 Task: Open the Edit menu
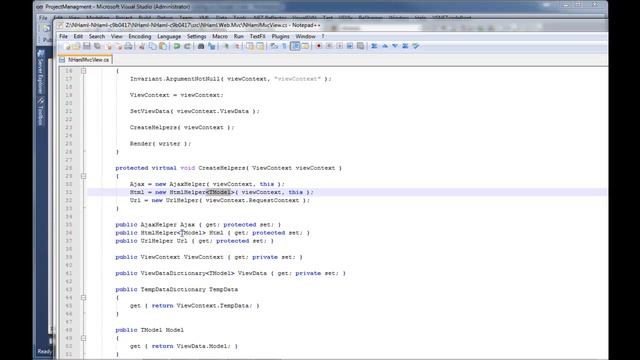(78, 36)
